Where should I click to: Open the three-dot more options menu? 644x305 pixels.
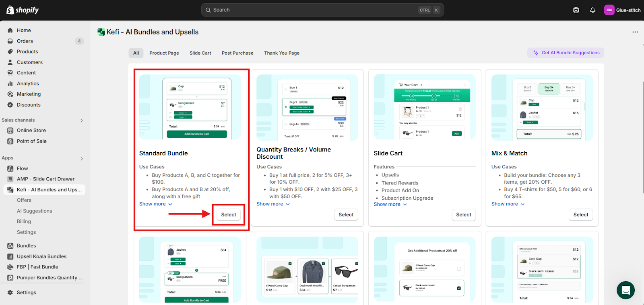pos(635,32)
